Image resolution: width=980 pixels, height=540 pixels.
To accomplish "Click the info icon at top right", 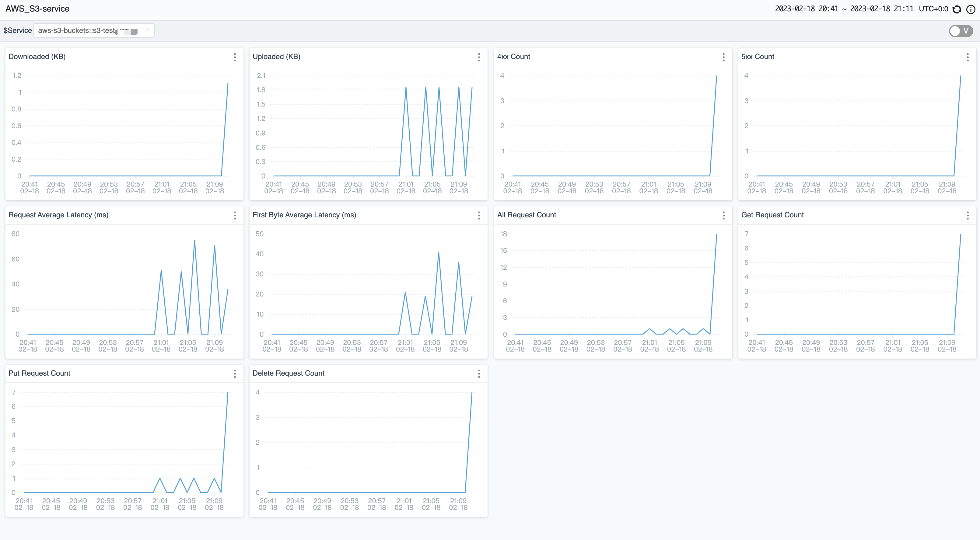I will point(971,9).
